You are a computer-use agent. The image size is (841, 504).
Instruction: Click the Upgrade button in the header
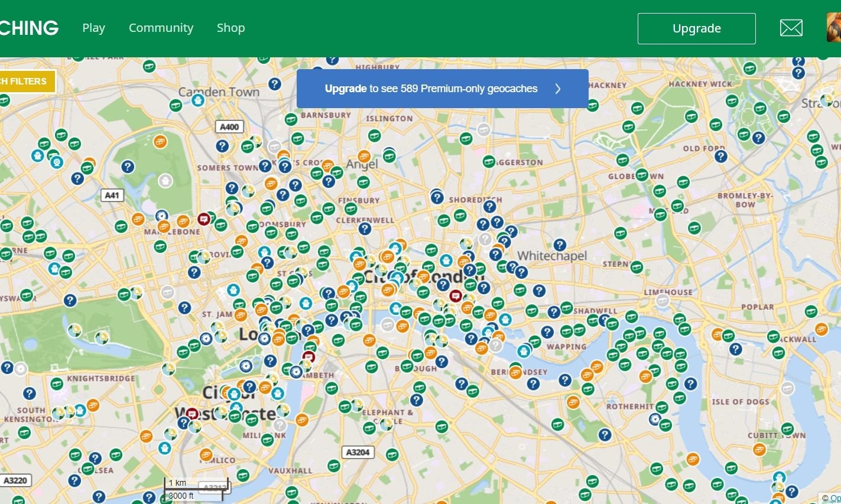click(696, 28)
